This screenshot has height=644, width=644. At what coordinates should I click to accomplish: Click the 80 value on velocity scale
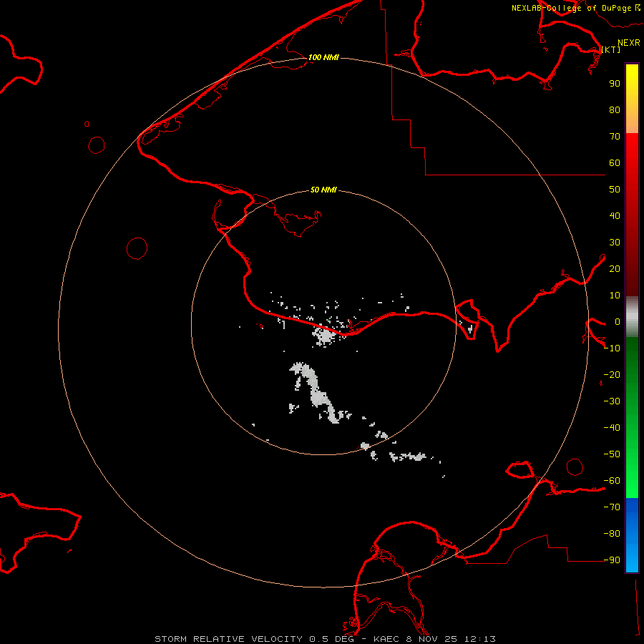pos(615,109)
